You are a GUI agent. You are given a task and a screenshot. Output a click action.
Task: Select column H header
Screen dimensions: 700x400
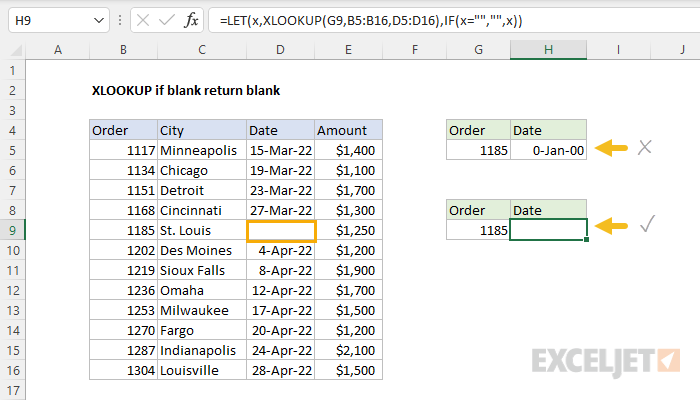click(548, 50)
